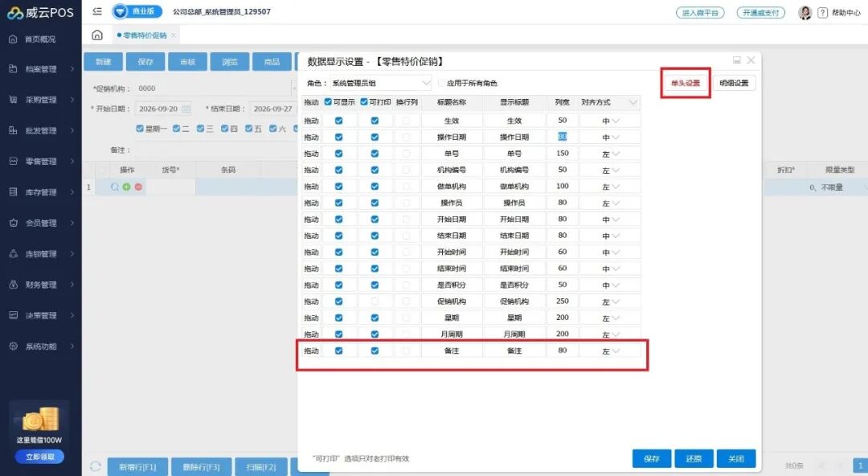Click the 新增行[F1] button
This screenshot has width=868, height=476.
[137, 467]
